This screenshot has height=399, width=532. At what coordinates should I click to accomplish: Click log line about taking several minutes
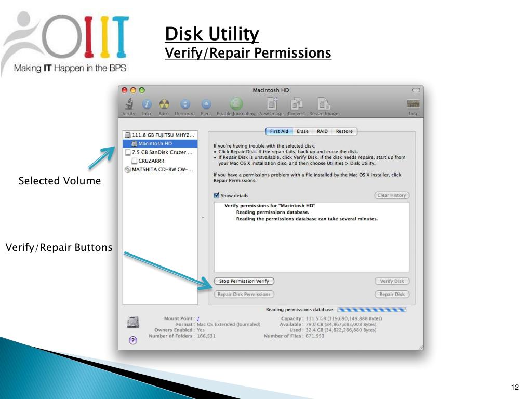pyautogui.click(x=307, y=219)
